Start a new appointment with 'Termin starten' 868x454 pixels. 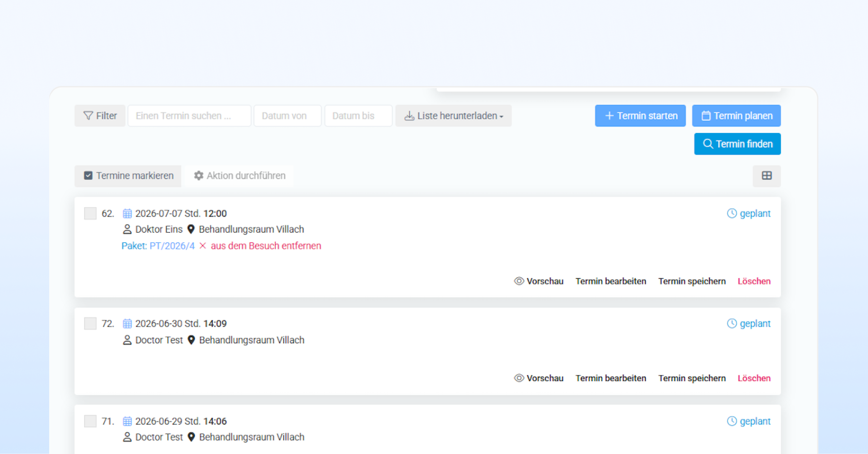tap(640, 116)
